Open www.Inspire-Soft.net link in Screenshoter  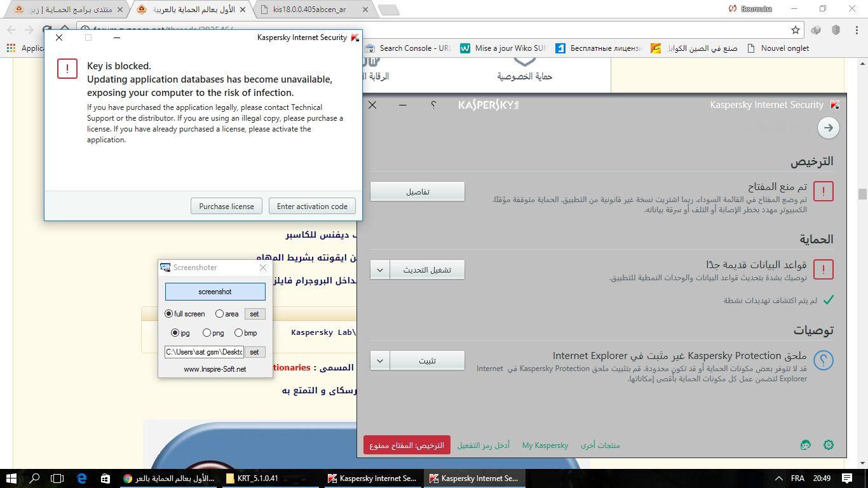[x=215, y=369]
